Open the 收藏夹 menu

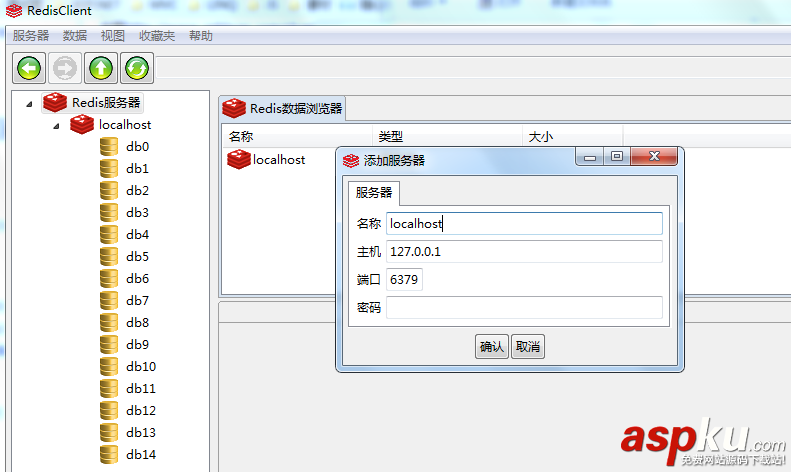pos(157,36)
